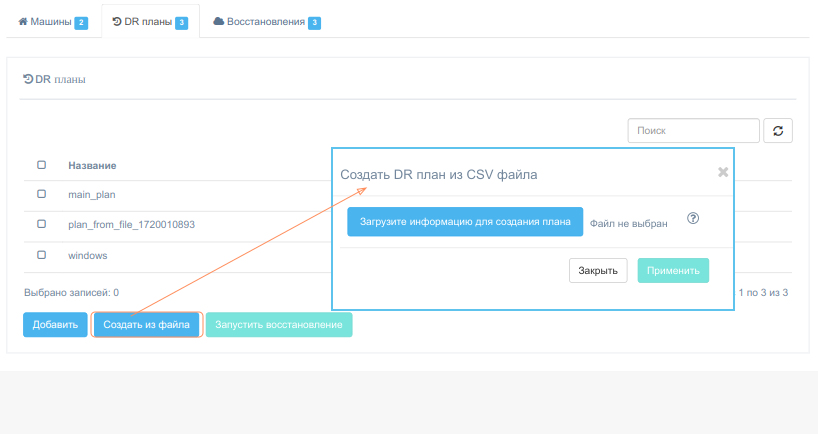Select the header checkbox for all plans

coord(41,165)
